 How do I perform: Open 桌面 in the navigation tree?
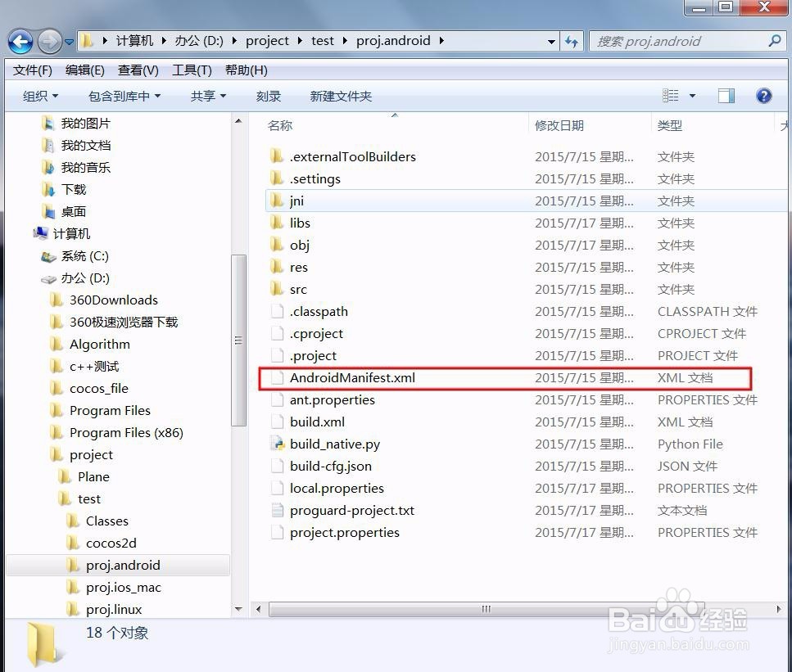[73, 211]
